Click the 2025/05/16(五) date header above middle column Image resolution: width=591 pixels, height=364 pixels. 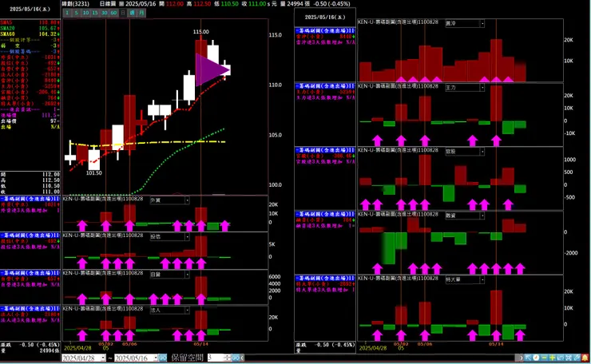[325, 18]
